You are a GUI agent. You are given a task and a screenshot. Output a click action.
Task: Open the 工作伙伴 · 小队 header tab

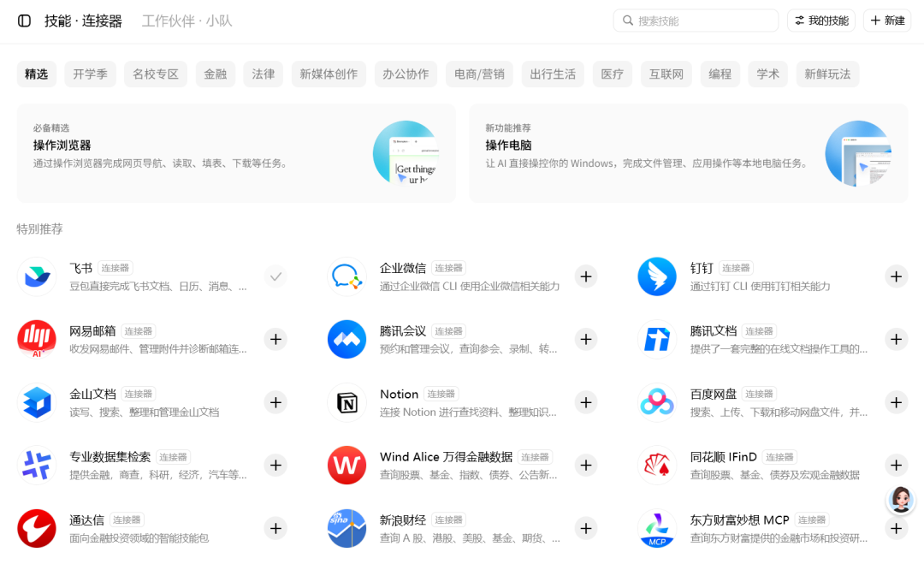187,21
